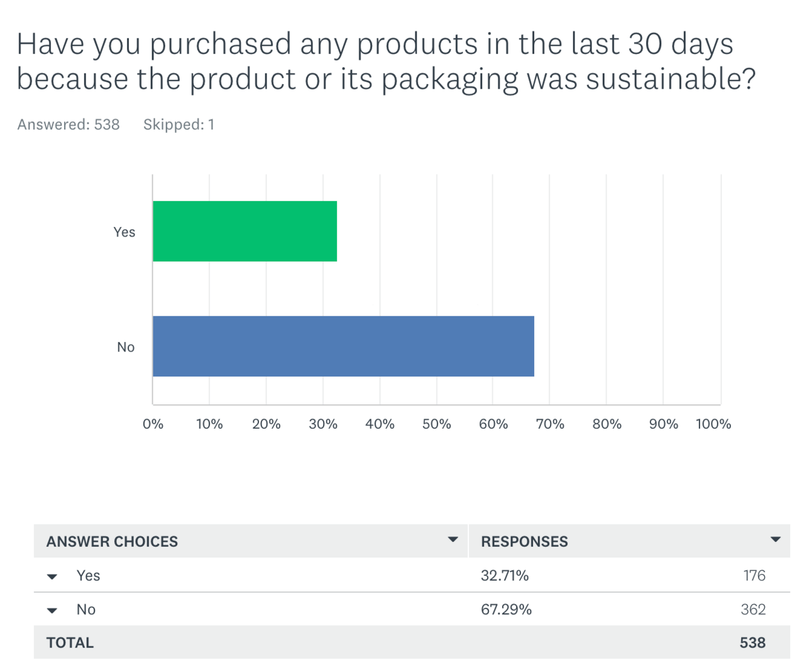Click the Yes label on chart axis
This screenshot has width=812, height=672.
124,232
